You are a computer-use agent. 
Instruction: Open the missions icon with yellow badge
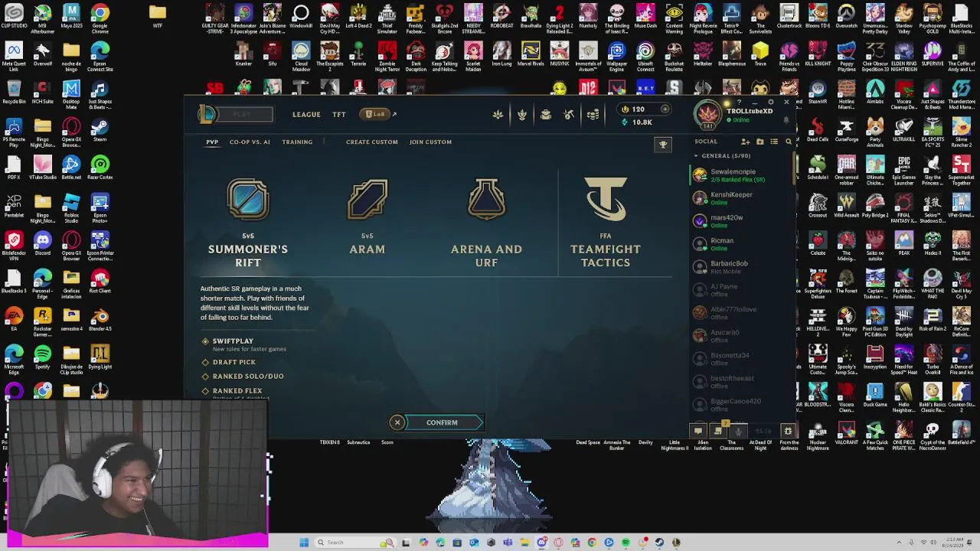[718, 431]
